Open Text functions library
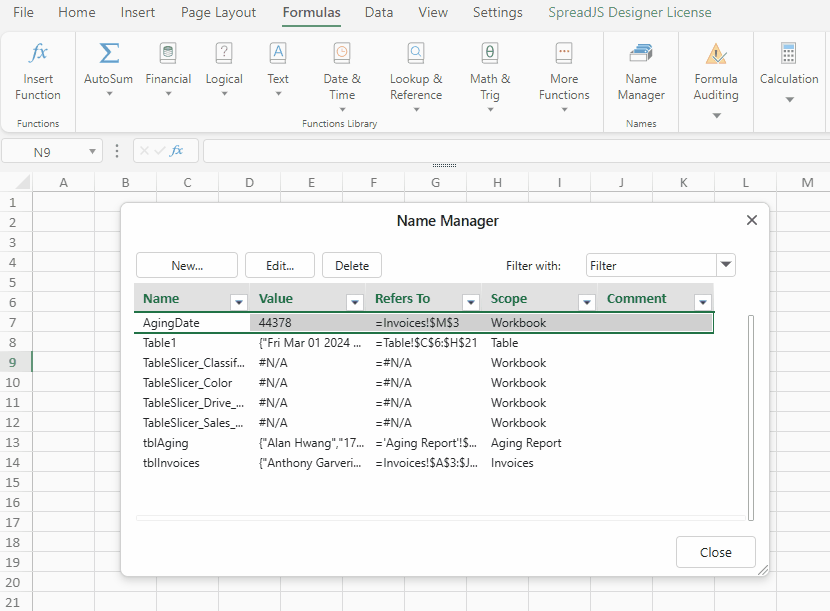 click(278, 53)
